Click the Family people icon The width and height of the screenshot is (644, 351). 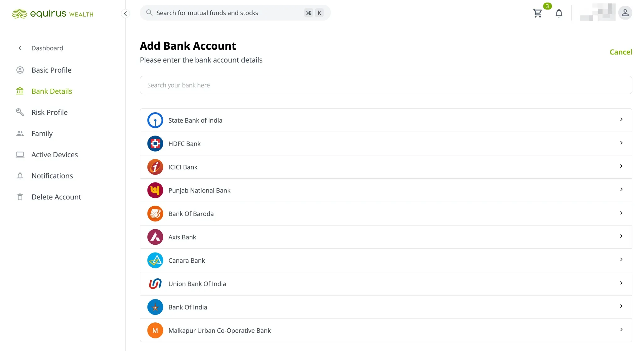[20, 133]
